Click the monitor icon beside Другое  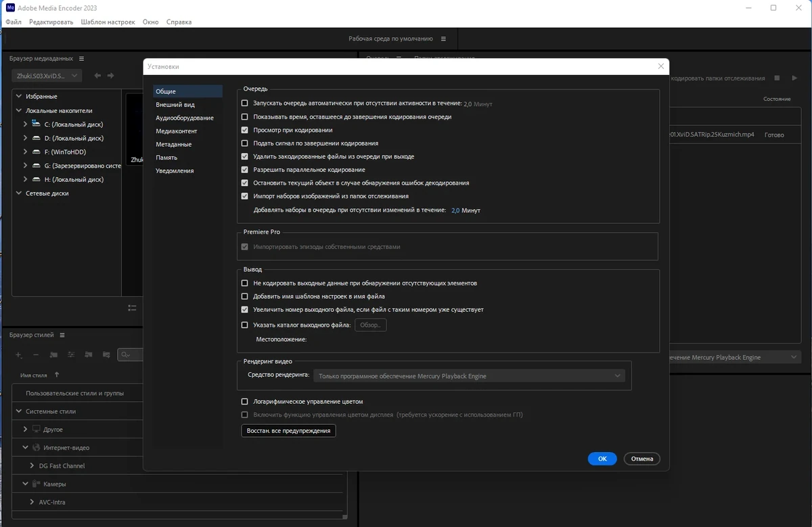point(37,430)
